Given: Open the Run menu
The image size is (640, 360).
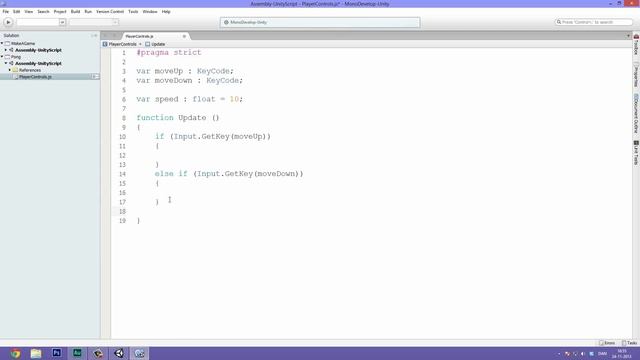Looking at the screenshot, I should (x=88, y=12).
